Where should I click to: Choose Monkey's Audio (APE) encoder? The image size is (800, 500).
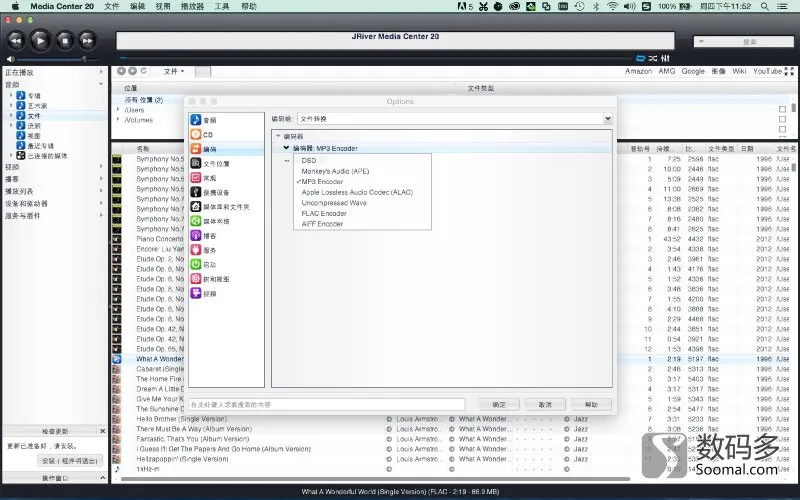coord(335,171)
